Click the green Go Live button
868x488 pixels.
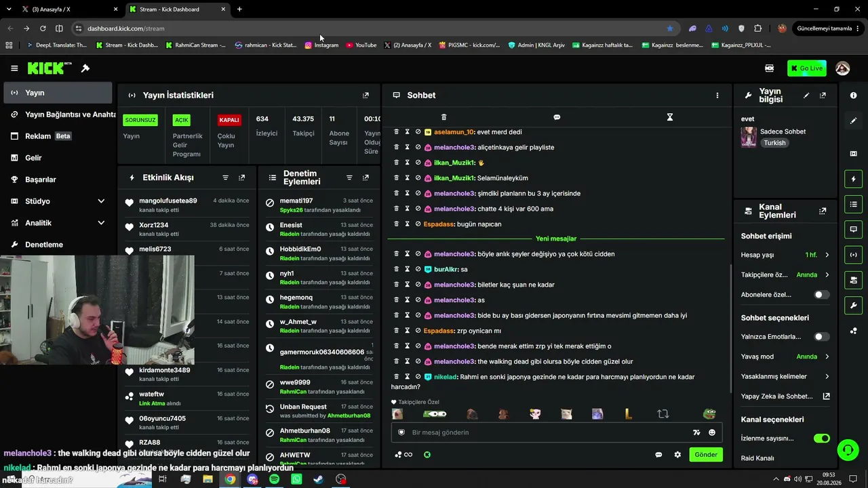pos(806,68)
